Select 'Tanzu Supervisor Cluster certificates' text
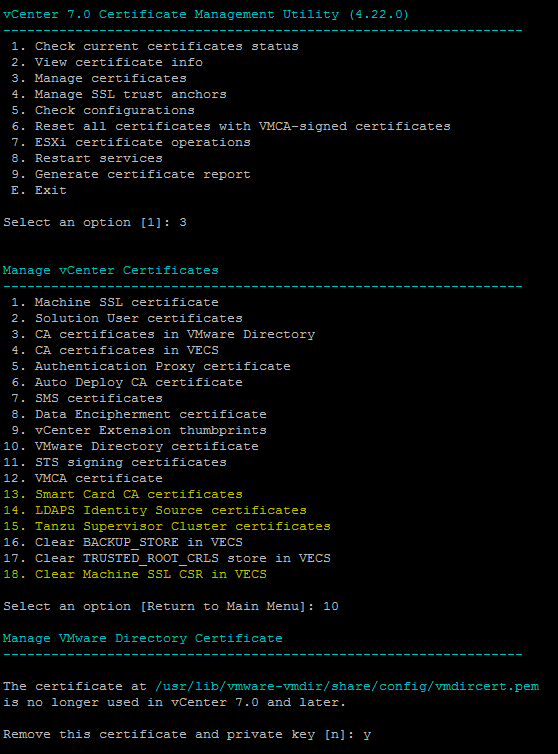Viewport: 558px width, 754px height. point(183,527)
